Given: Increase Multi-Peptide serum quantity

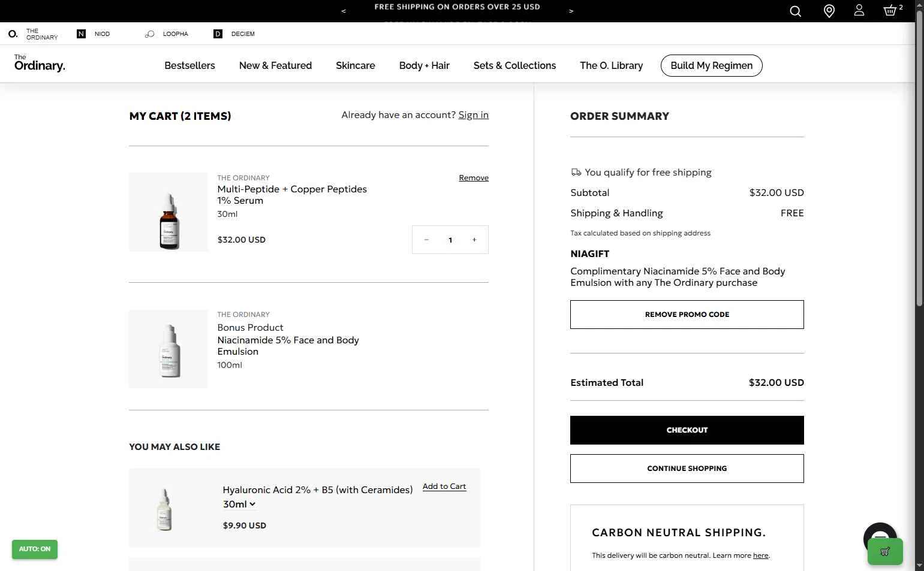Looking at the screenshot, I should point(474,240).
